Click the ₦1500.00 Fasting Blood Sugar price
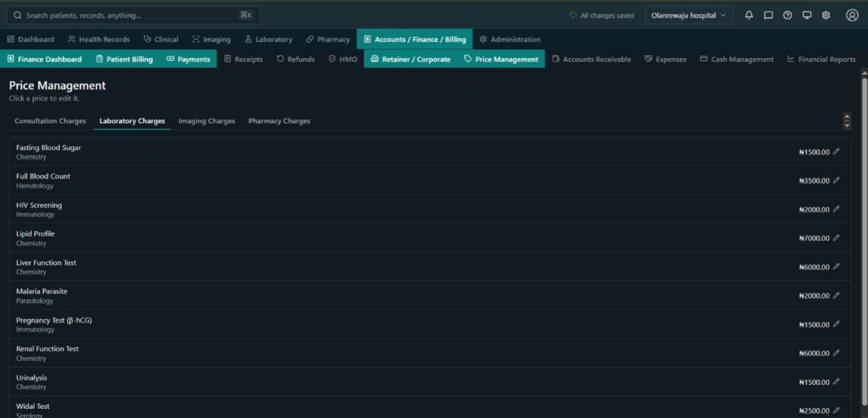868x418 pixels. pyautogui.click(x=814, y=152)
